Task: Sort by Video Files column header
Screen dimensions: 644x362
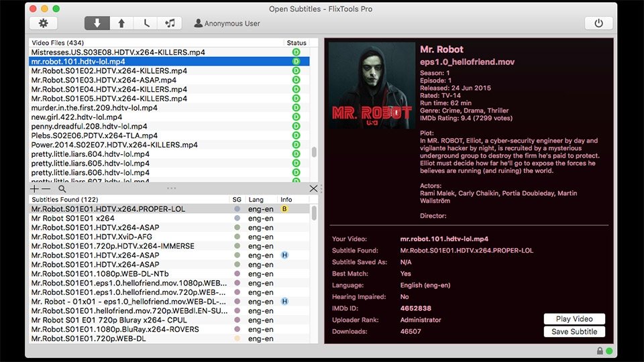Action: pyautogui.click(x=156, y=43)
